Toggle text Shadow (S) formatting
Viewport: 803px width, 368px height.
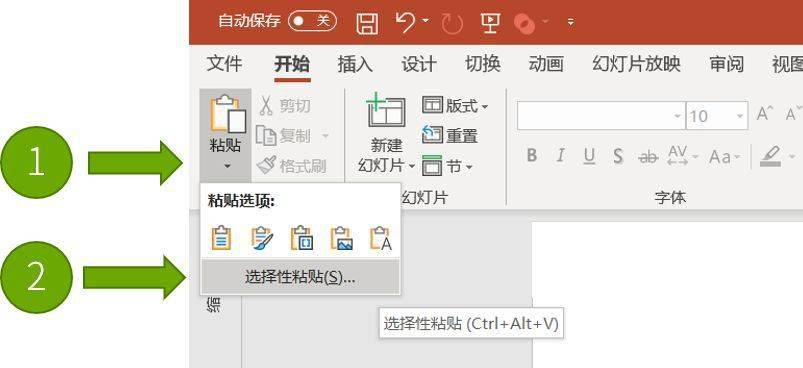[618, 156]
